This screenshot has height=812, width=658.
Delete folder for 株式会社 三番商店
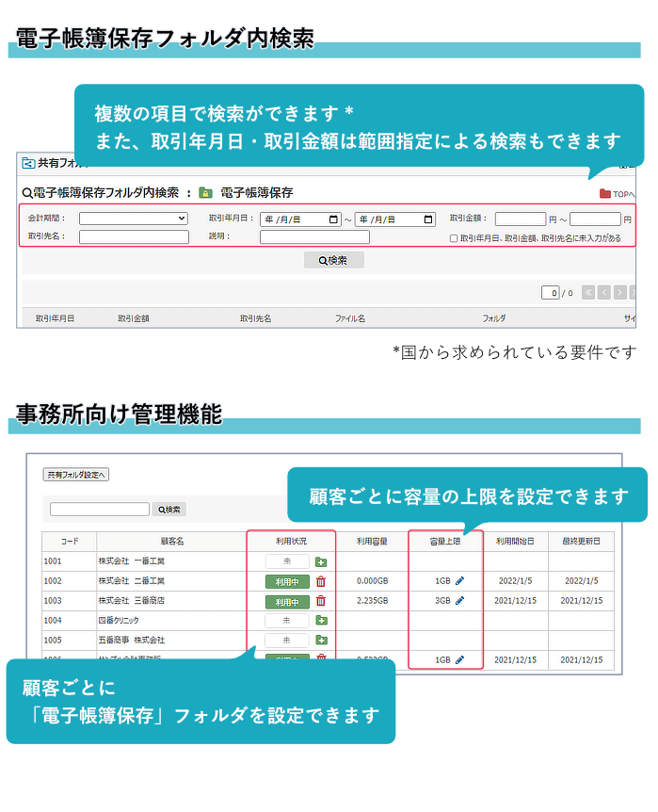(x=321, y=601)
